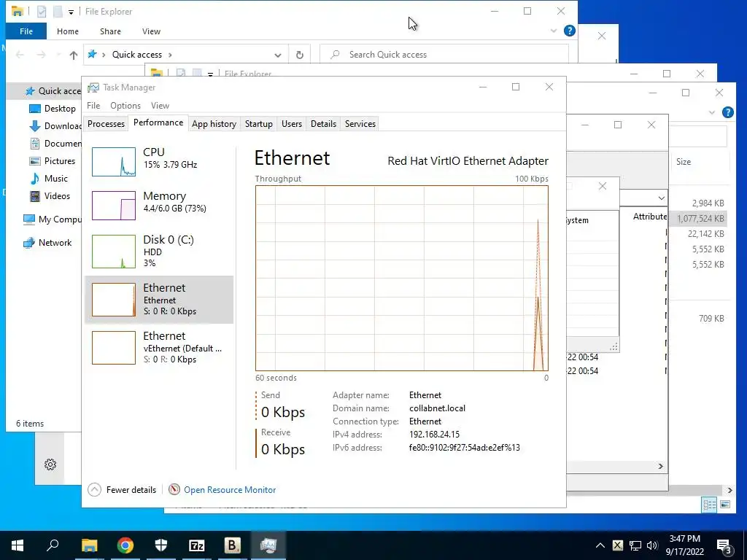The height and width of the screenshot is (560, 747).
Task: Open 7-Zip from the taskbar
Action: (x=197, y=545)
